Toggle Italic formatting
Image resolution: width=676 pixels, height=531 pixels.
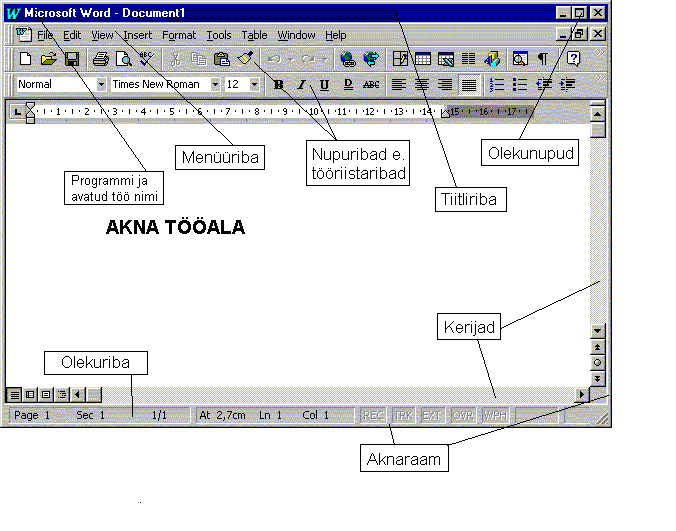(x=301, y=84)
